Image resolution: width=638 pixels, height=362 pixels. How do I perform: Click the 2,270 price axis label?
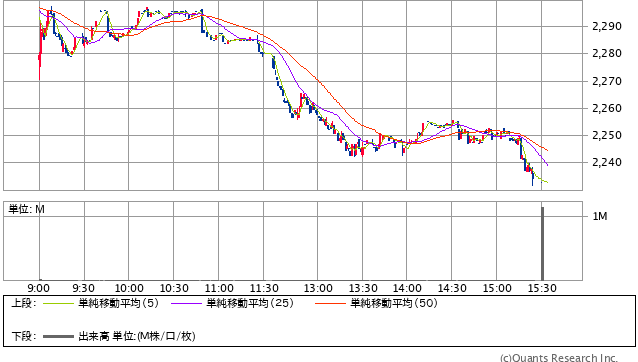(x=607, y=81)
